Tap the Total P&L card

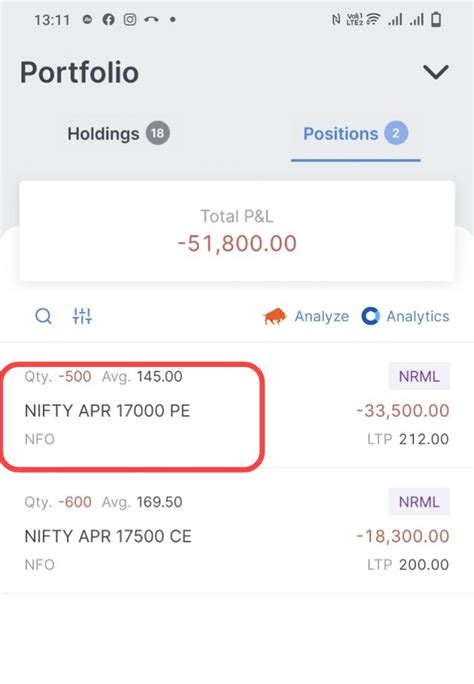tap(237, 231)
